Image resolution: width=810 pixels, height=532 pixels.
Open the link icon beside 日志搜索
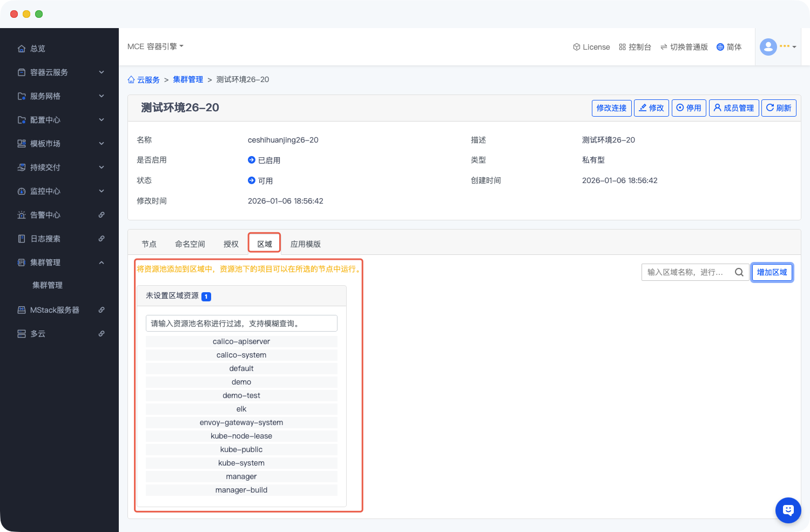[102, 239]
